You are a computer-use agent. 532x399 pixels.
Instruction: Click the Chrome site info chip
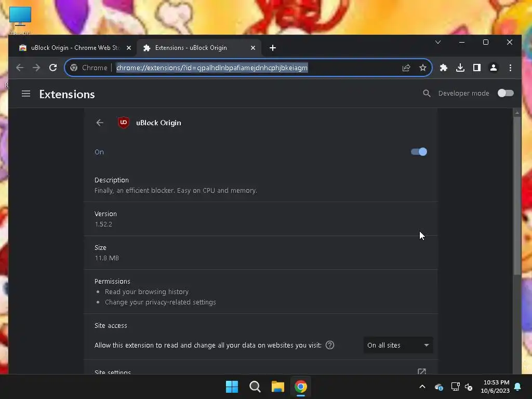[x=89, y=68]
